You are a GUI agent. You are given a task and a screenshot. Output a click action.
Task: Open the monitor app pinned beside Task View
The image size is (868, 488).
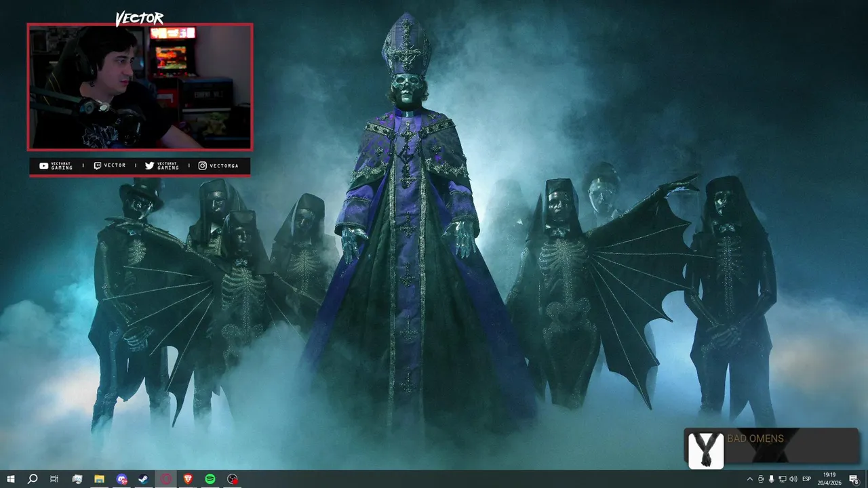point(77,479)
